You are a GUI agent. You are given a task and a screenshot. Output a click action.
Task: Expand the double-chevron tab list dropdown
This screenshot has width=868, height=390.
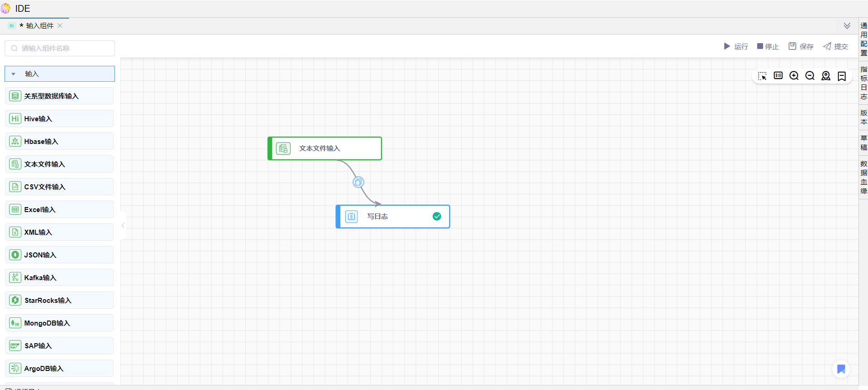click(x=847, y=26)
